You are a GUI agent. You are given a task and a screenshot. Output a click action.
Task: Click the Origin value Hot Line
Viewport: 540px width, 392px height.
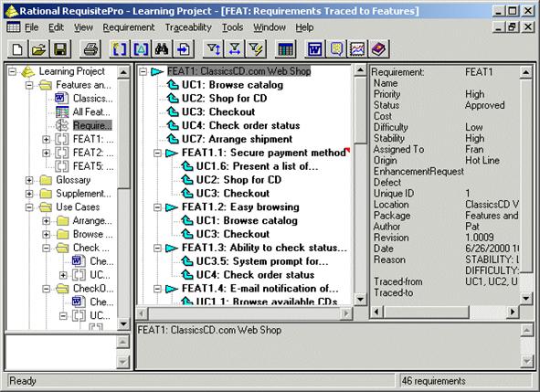(x=482, y=160)
